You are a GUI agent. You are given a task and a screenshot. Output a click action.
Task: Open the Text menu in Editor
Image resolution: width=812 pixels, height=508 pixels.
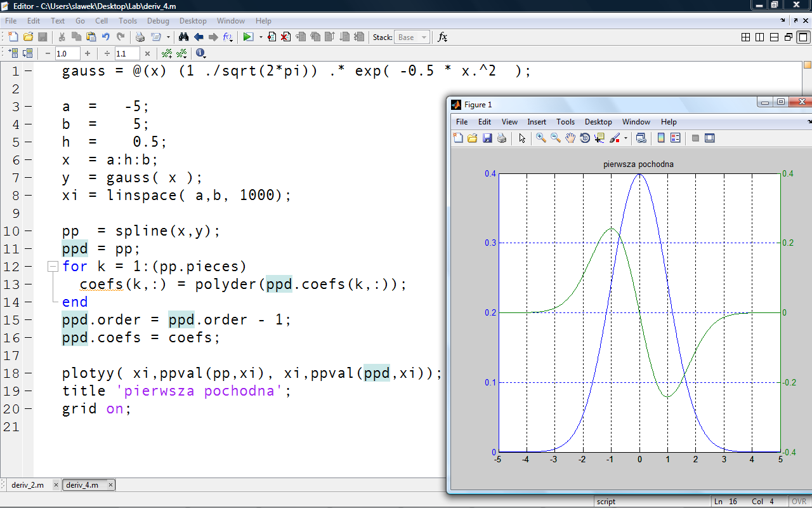coord(58,21)
